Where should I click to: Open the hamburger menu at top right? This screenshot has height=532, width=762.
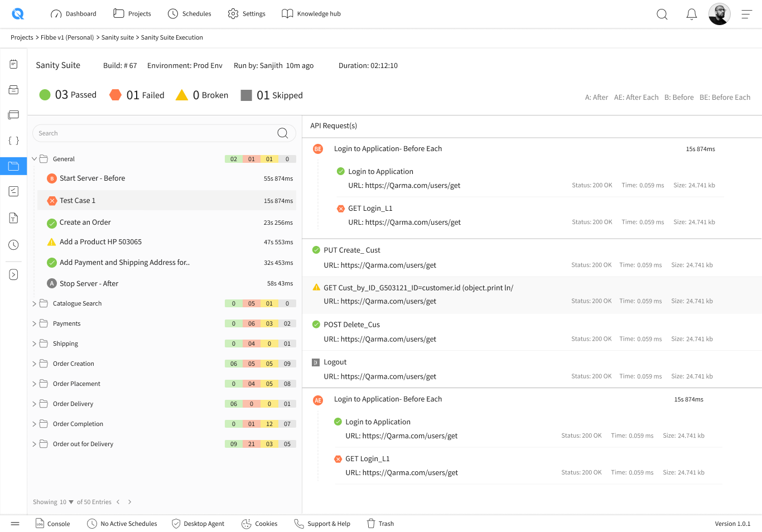point(747,14)
